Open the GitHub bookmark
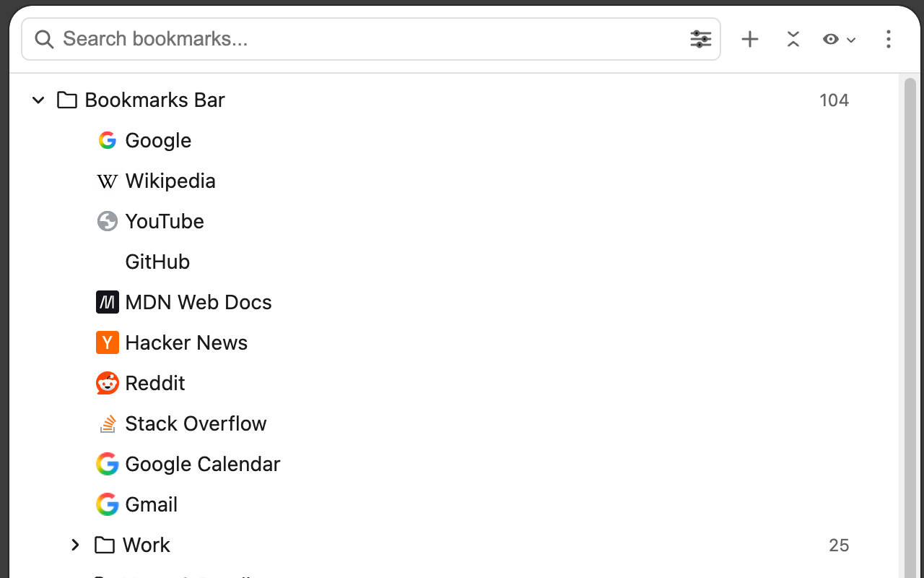This screenshot has width=924, height=578. (157, 262)
